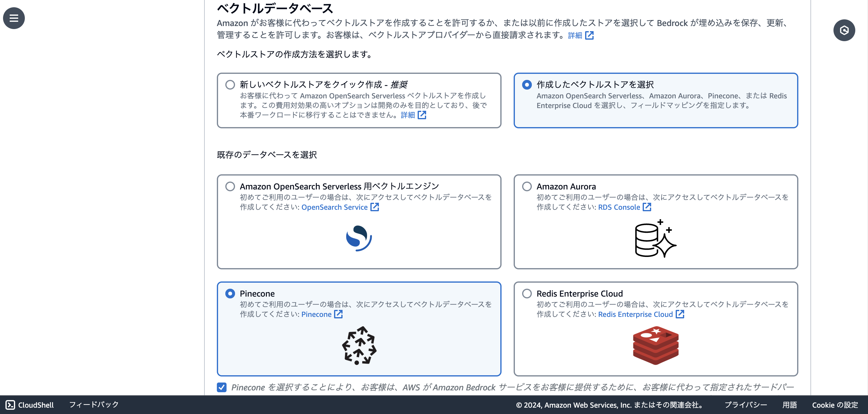This screenshot has height=414, width=868.
Task: Click the hexagonal service icon at top right
Action: click(x=844, y=30)
